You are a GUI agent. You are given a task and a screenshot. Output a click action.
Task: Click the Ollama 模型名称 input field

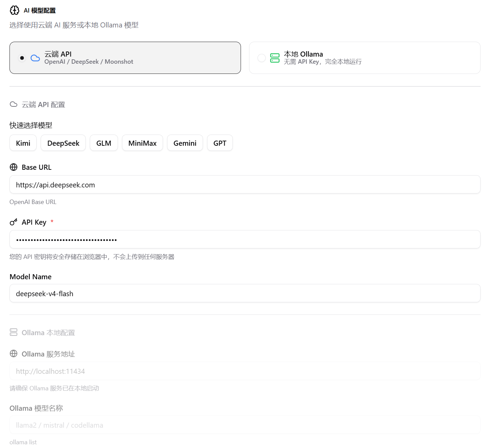pyautogui.click(x=245, y=425)
